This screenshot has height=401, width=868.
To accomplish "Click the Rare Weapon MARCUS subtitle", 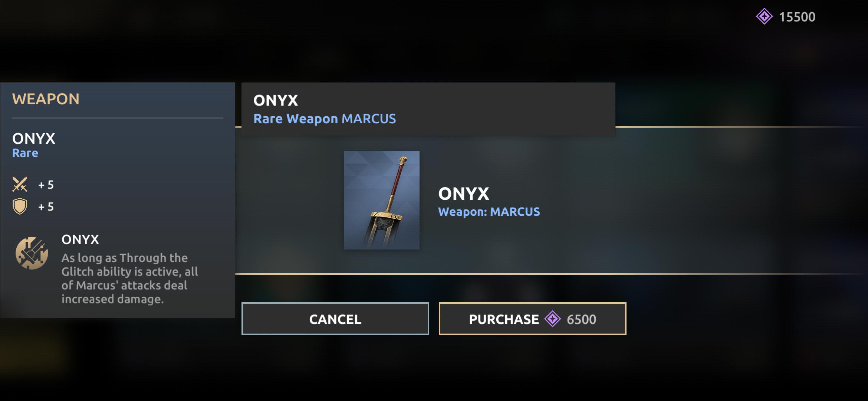I will 325,119.
